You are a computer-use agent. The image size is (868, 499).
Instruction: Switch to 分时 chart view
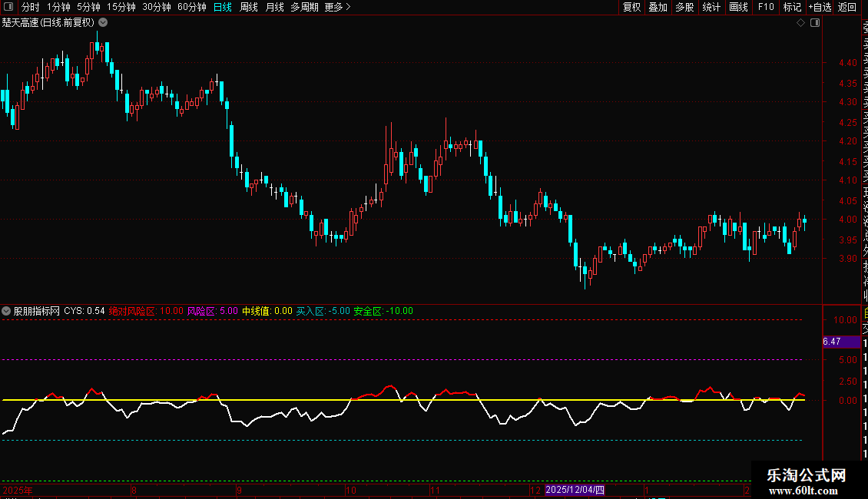(31, 7)
